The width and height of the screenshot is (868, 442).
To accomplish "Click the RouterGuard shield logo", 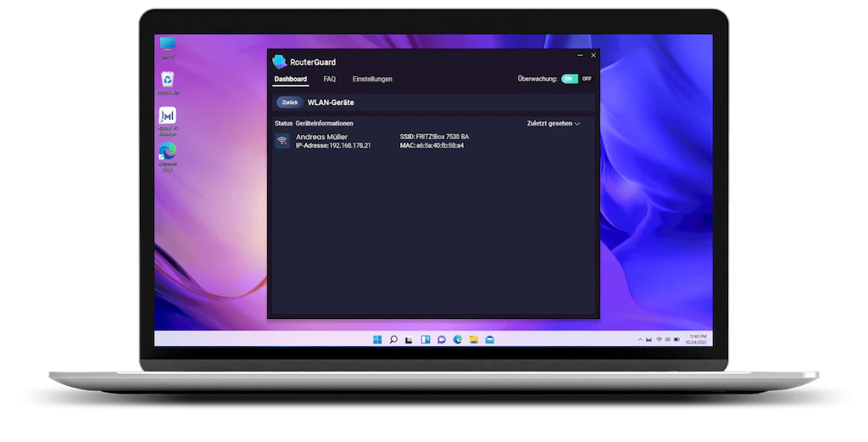I will pyautogui.click(x=280, y=61).
